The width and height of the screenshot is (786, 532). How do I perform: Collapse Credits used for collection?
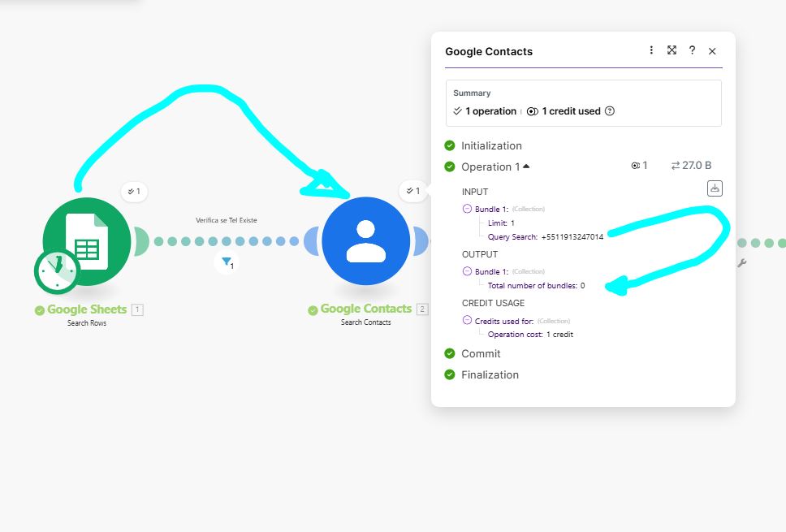click(467, 320)
